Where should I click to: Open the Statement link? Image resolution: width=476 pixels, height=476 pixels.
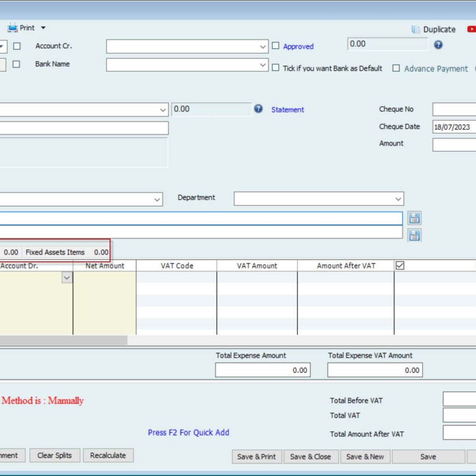pyautogui.click(x=288, y=109)
